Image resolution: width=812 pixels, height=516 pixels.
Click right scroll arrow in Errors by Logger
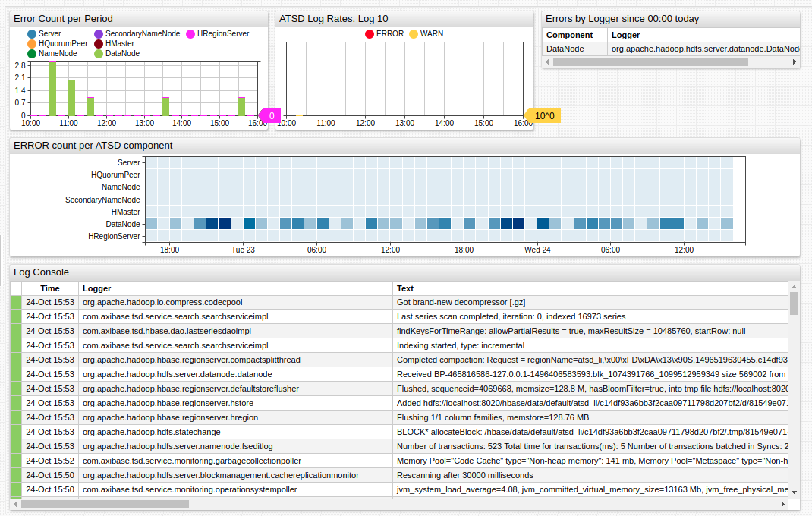[x=795, y=61]
